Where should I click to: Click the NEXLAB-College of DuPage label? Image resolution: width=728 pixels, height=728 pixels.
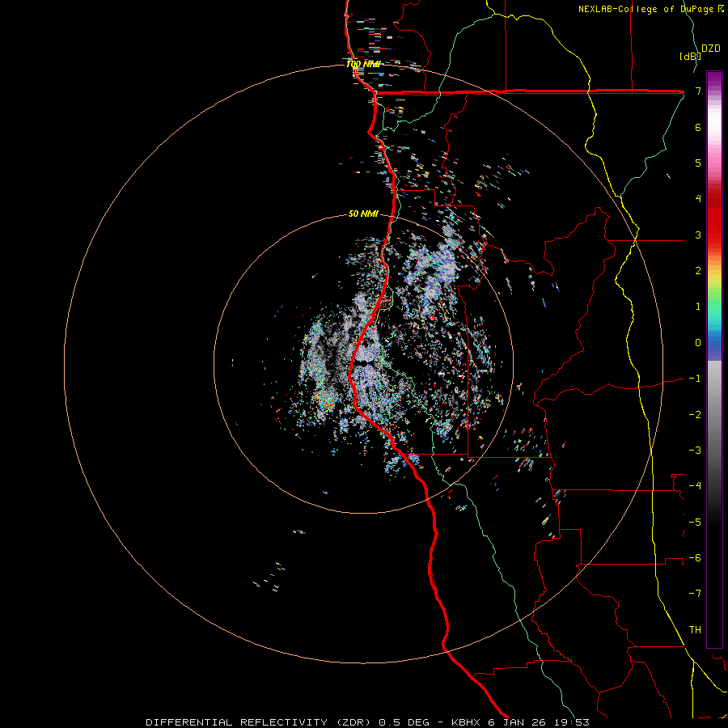pyautogui.click(x=647, y=9)
